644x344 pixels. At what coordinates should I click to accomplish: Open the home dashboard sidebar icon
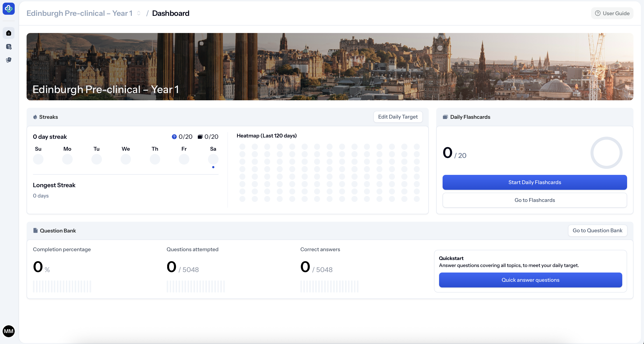point(9,33)
